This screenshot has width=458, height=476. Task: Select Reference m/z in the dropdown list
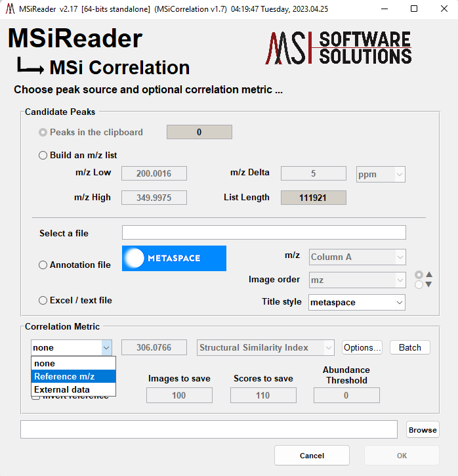pyautogui.click(x=73, y=376)
